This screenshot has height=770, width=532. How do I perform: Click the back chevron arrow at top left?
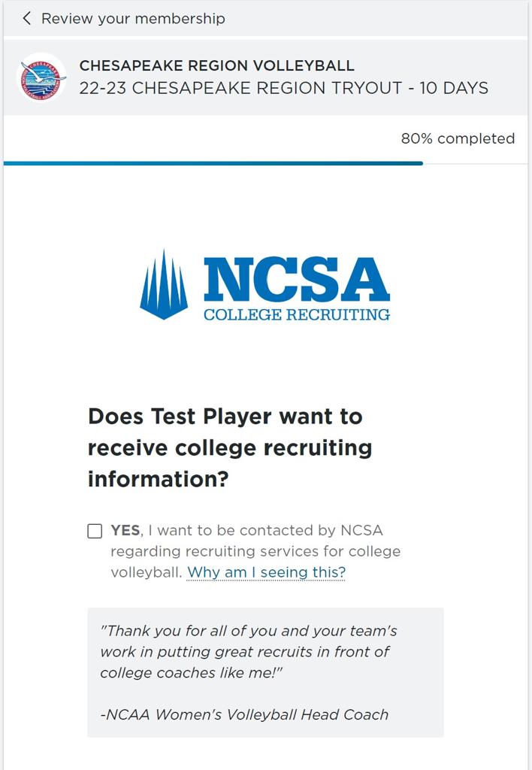click(x=27, y=18)
